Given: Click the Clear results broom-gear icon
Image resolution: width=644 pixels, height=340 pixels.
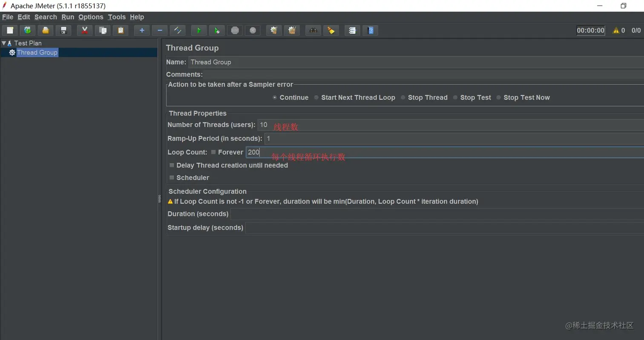Looking at the screenshot, I should coord(274,30).
